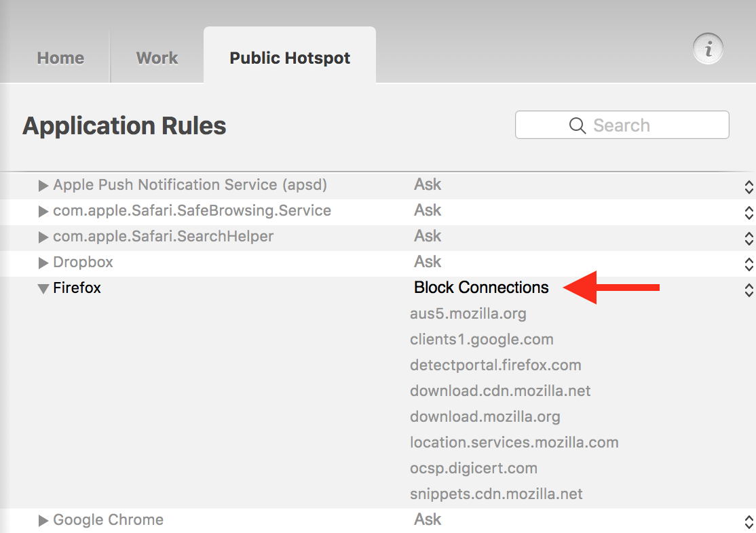
Task: Click the magnifier icon in Search field
Action: pyautogui.click(x=577, y=125)
